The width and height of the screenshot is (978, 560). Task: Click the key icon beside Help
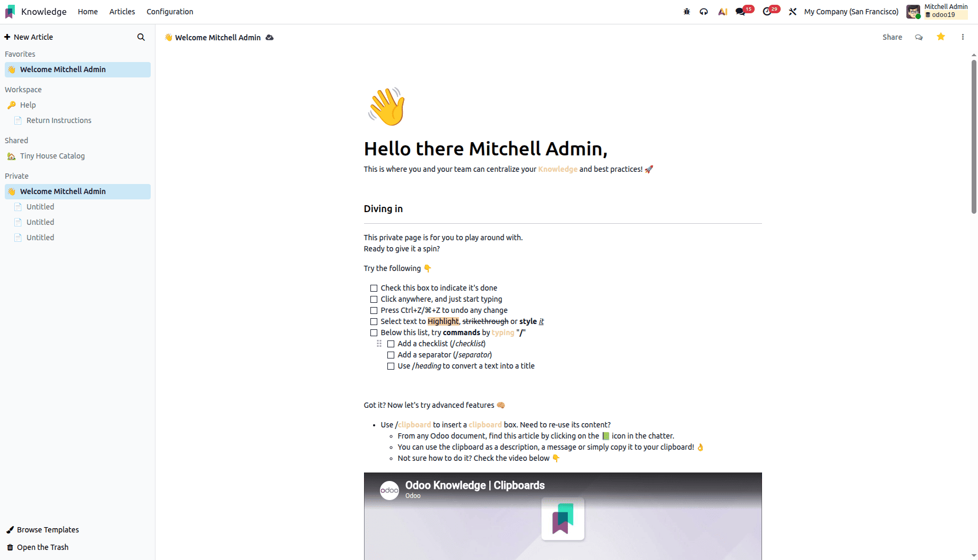coord(11,105)
